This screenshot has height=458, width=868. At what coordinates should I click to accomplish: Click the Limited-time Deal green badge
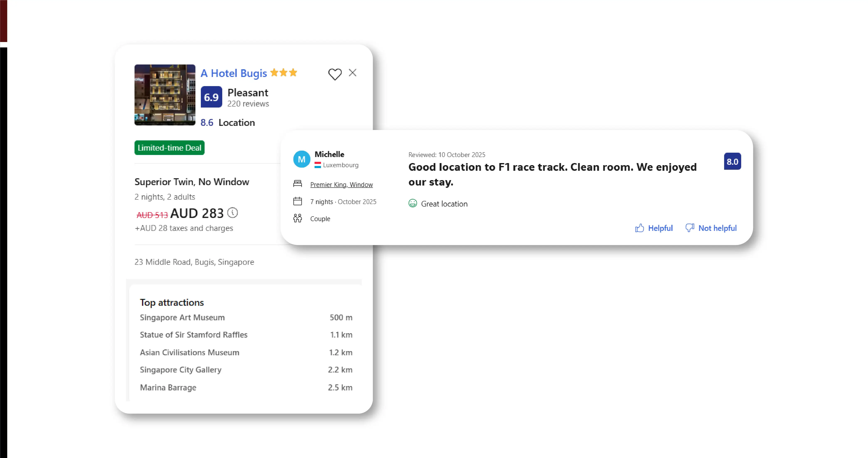pyautogui.click(x=169, y=148)
